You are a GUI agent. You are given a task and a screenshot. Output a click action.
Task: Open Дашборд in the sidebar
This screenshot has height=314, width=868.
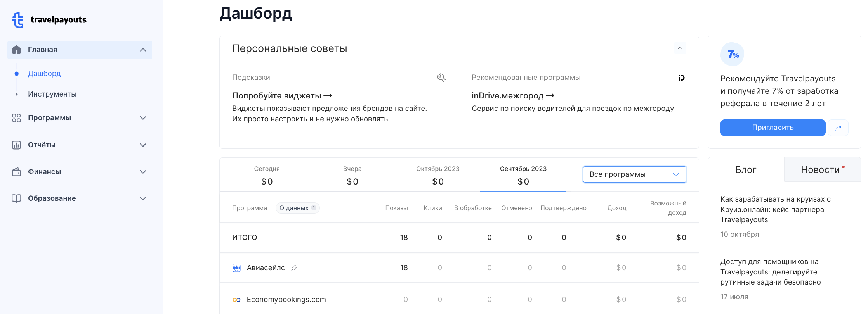coord(44,73)
